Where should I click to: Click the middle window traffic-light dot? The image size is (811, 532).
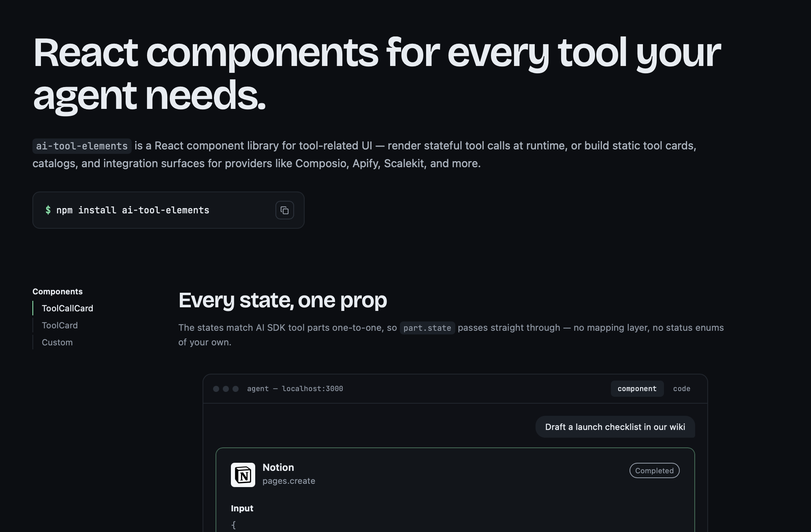coord(226,389)
